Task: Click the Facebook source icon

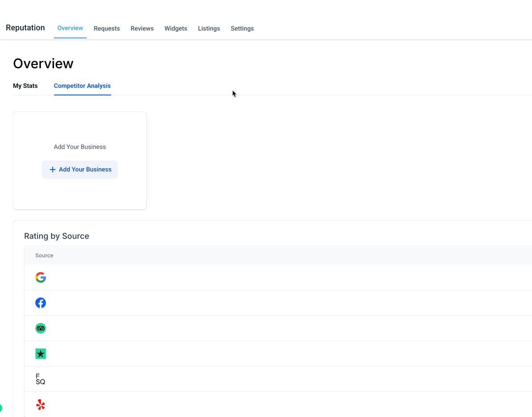Action: 41,303
